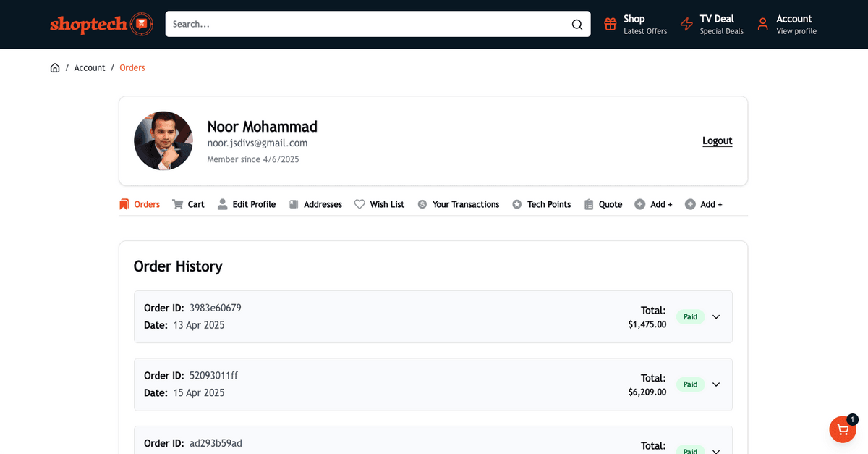Click the Wish List heart icon
Screen dimensions: 868x454
click(x=359, y=204)
